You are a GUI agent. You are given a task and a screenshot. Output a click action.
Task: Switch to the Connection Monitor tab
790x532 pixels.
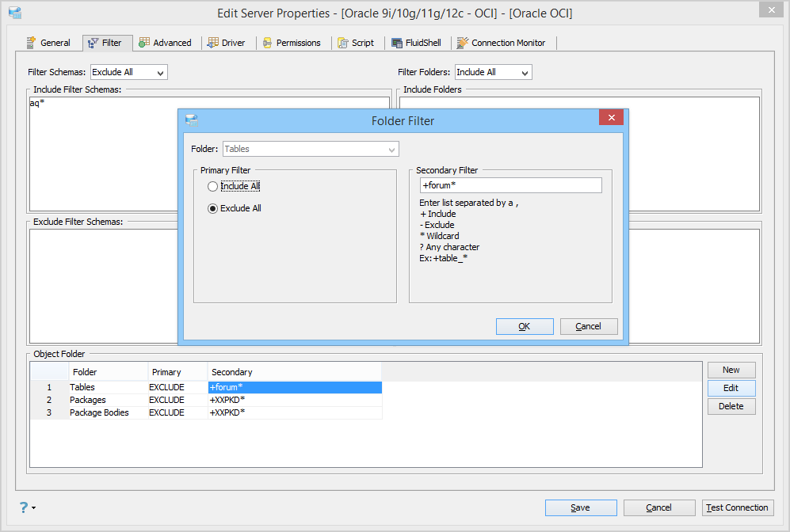(502, 43)
